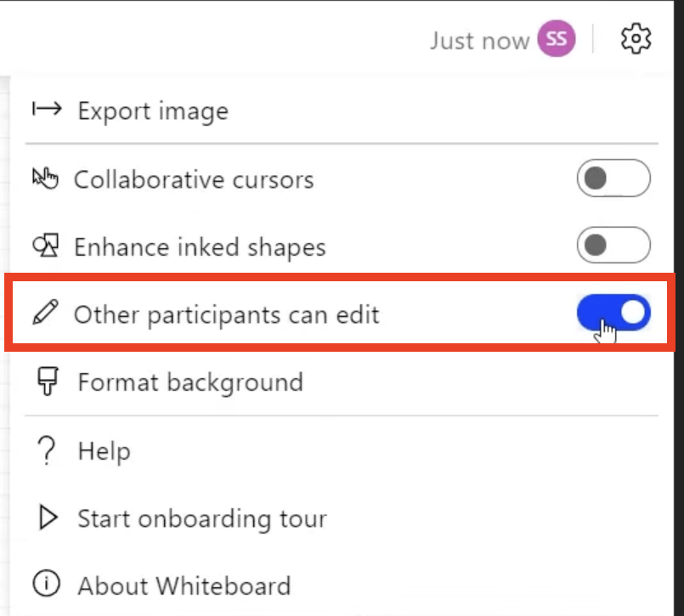Screen dimensions: 684x616
Task: Click the About Whiteboard info icon
Action: click(46, 583)
